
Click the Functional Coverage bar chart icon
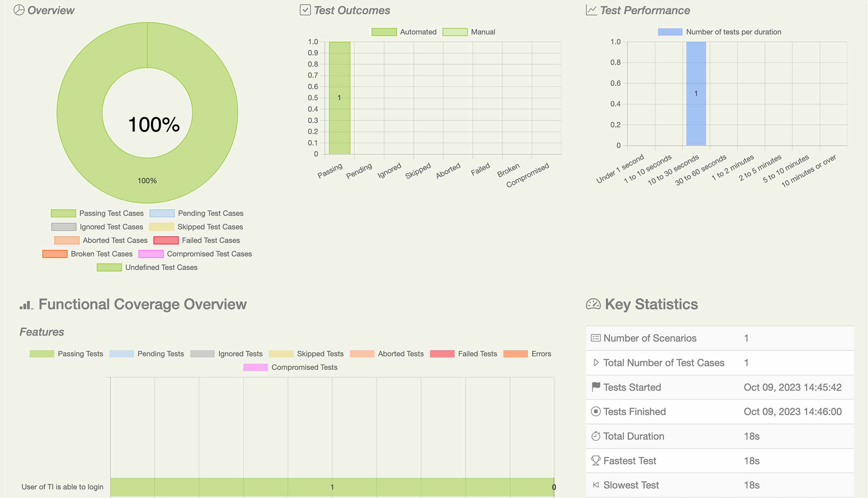(x=26, y=305)
